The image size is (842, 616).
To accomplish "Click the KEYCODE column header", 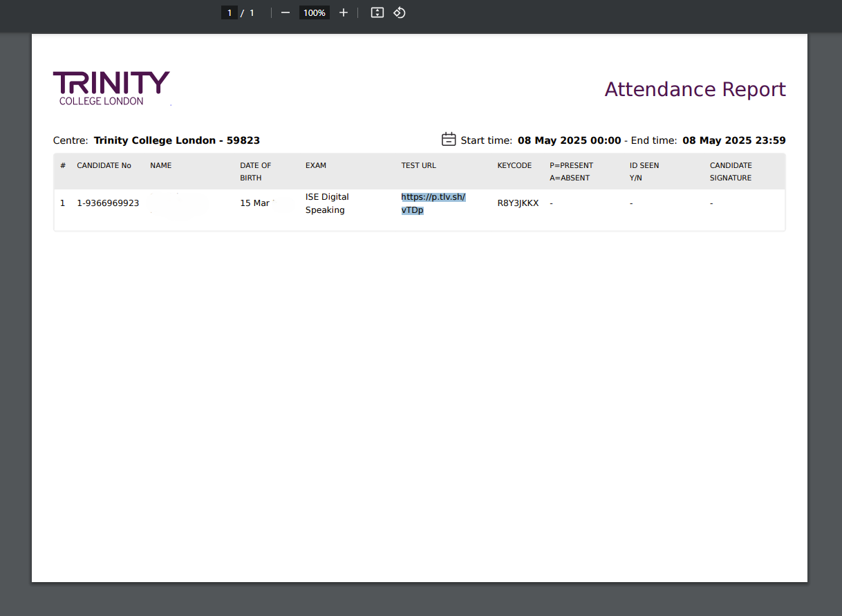I will (x=514, y=166).
